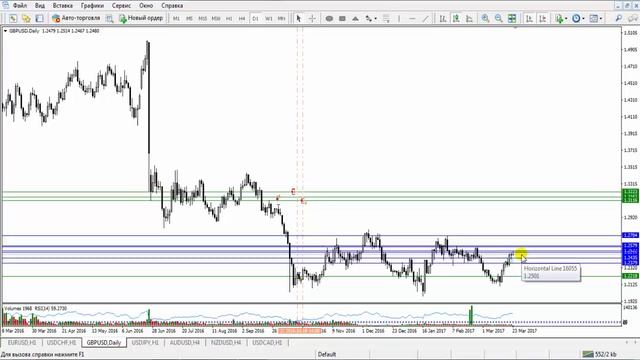
Task: Tile chart windows with grid icon
Action: (x=511, y=18)
